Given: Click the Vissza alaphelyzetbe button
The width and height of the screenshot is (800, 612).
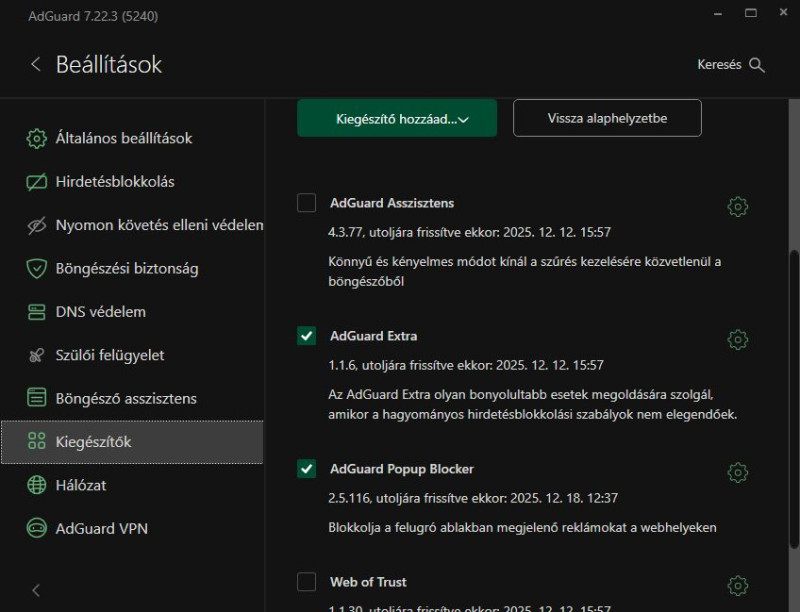Looking at the screenshot, I should click(x=607, y=118).
